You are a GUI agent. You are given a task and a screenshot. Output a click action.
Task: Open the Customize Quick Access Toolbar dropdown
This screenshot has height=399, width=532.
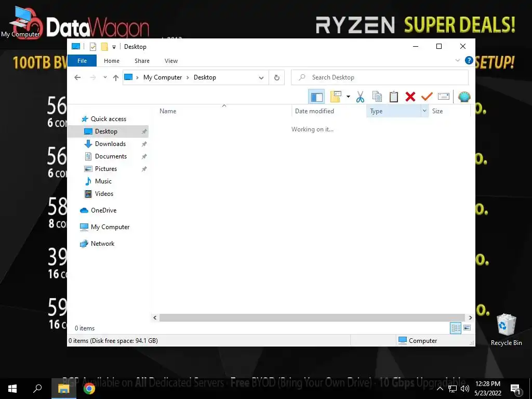coord(114,47)
